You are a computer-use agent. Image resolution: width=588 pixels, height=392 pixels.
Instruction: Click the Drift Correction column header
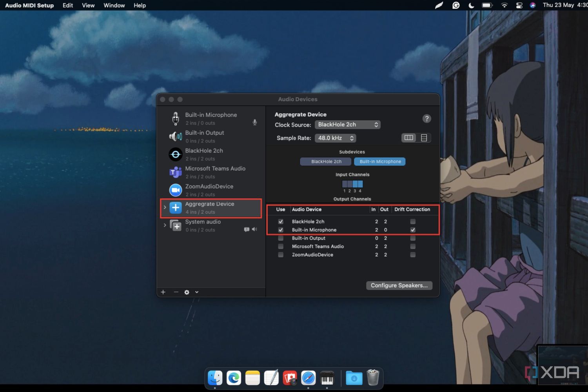(x=412, y=209)
